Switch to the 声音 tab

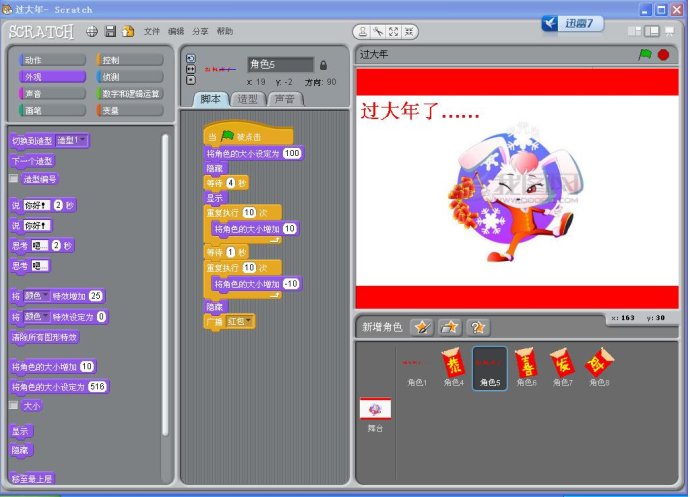[x=285, y=99]
